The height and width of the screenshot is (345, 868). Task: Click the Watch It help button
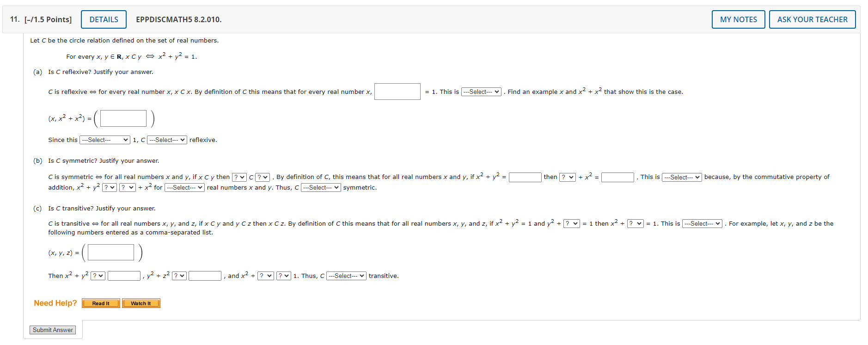141,303
